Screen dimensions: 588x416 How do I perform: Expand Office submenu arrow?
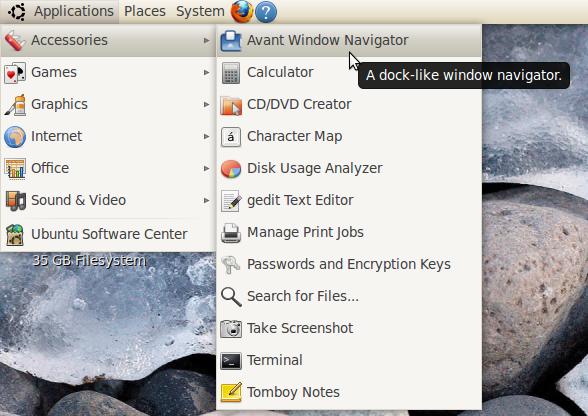(x=207, y=168)
